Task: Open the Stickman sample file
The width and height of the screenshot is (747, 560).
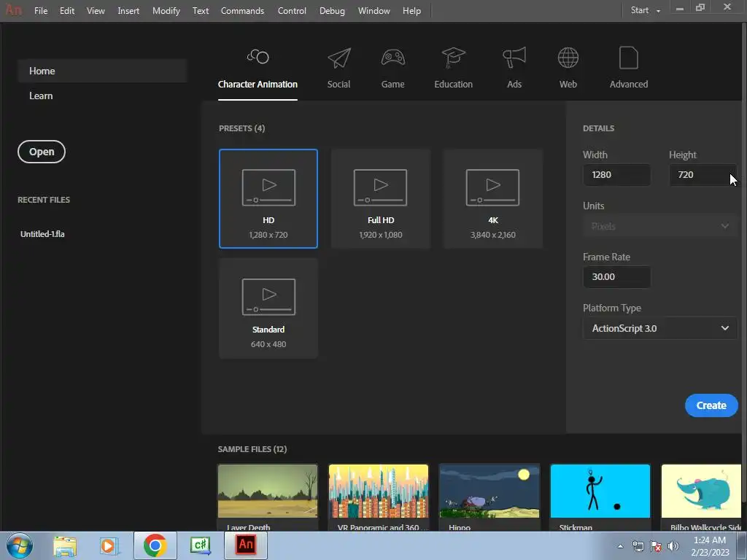Action: coord(600,497)
